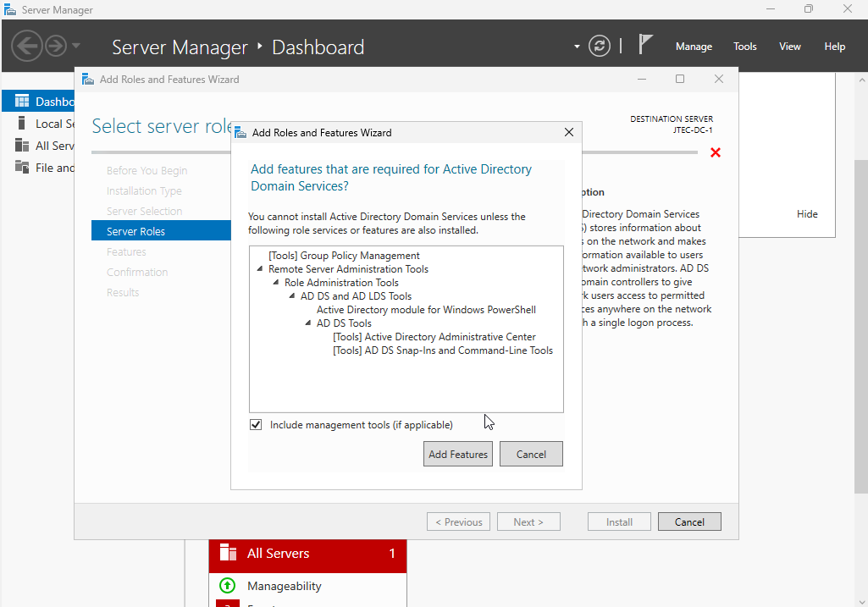Open the Notifications flag icon
Screen dimensions: 868x607
(645, 44)
